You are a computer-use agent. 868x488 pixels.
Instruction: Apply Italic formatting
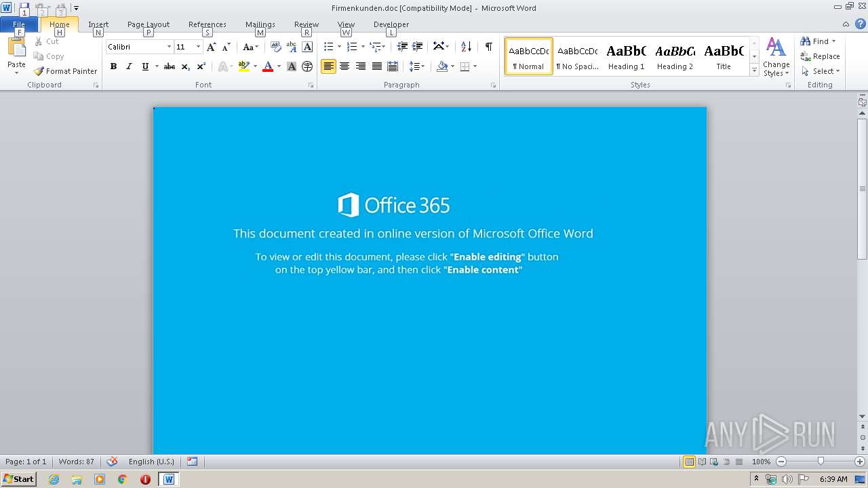pyautogui.click(x=129, y=66)
